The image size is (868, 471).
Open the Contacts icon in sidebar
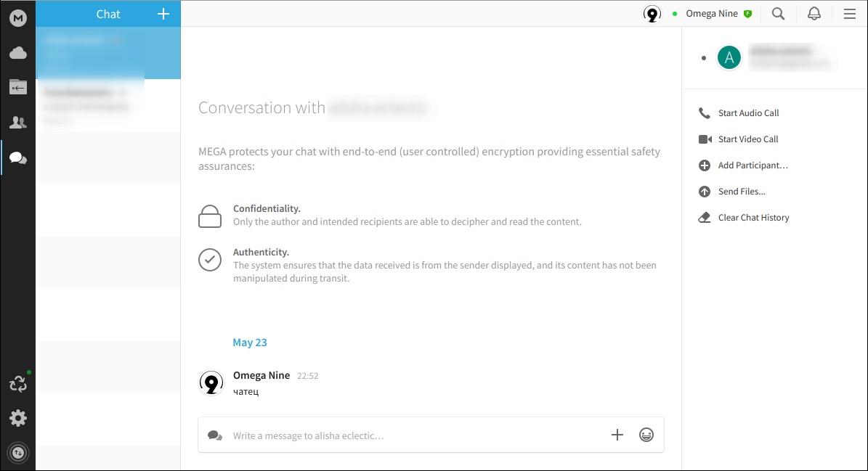click(18, 123)
